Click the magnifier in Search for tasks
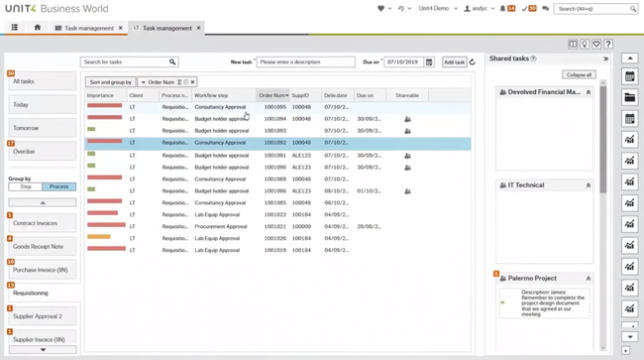This screenshot has width=644, height=360. coord(172,61)
